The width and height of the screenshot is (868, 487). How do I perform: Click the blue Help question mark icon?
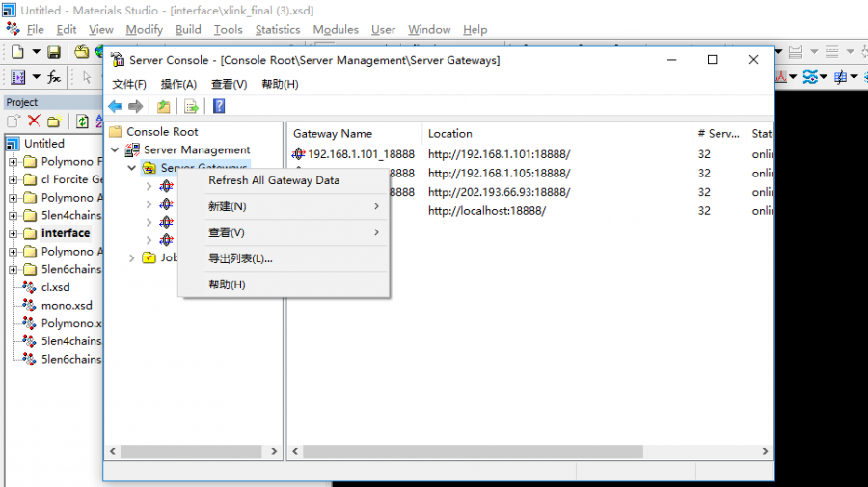[219, 106]
